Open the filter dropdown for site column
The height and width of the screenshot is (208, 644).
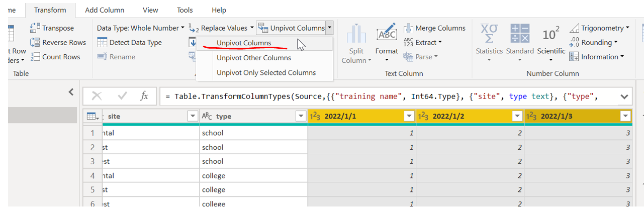click(x=193, y=116)
